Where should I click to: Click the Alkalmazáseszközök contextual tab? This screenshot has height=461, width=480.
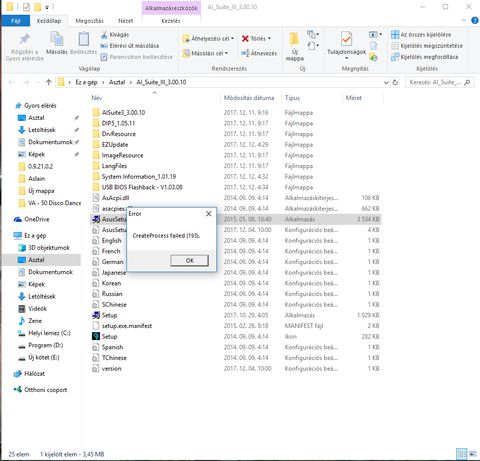pos(171,8)
